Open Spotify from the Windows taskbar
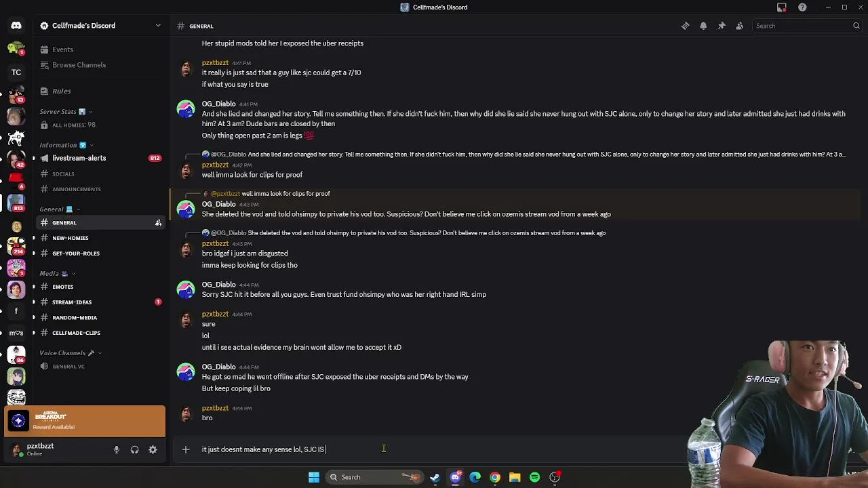 (x=534, y=477)
